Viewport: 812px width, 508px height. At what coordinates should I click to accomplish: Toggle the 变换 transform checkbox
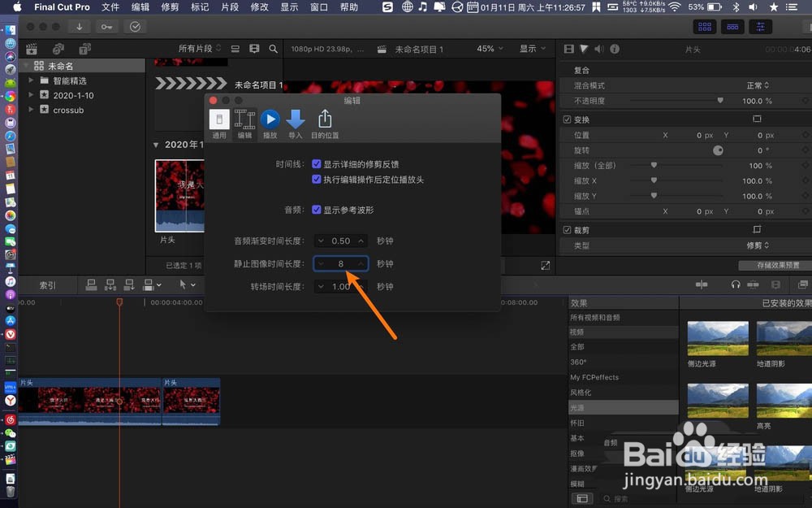pyautogui.click(x=567, y=119)
